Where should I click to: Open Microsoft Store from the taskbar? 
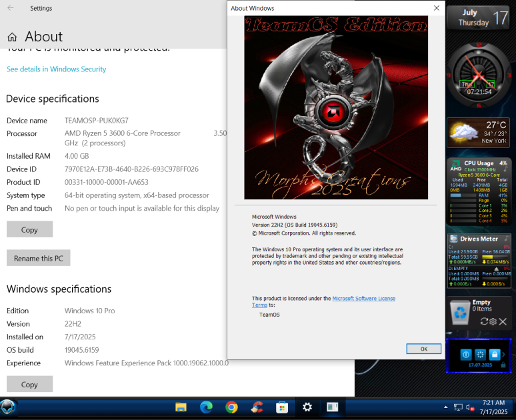point(282,407)
